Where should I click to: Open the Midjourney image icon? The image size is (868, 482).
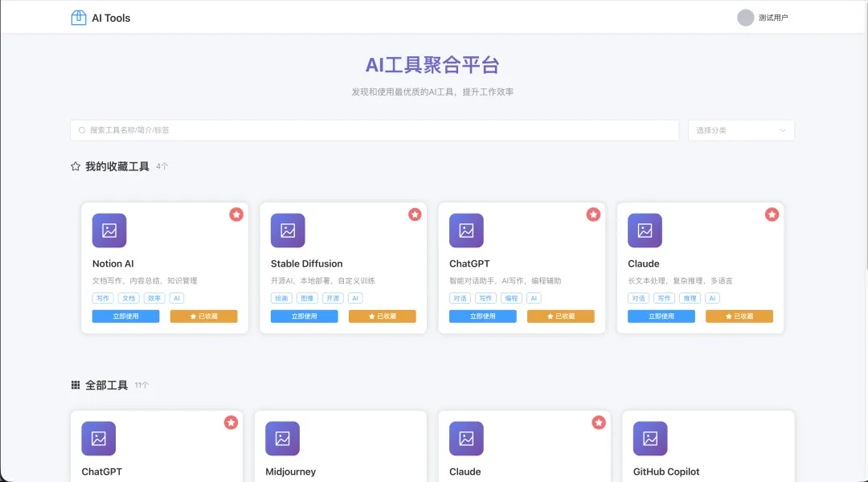tap(282, 439)
